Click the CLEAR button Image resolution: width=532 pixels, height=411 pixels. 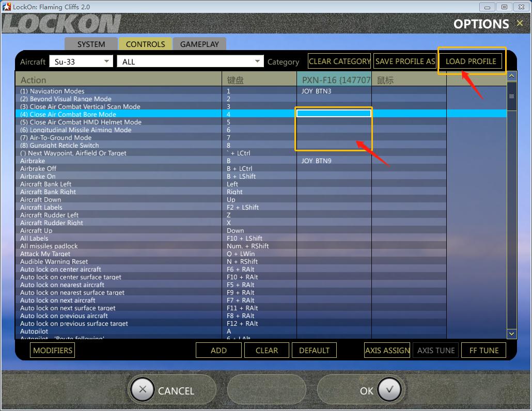pos(267,350)
